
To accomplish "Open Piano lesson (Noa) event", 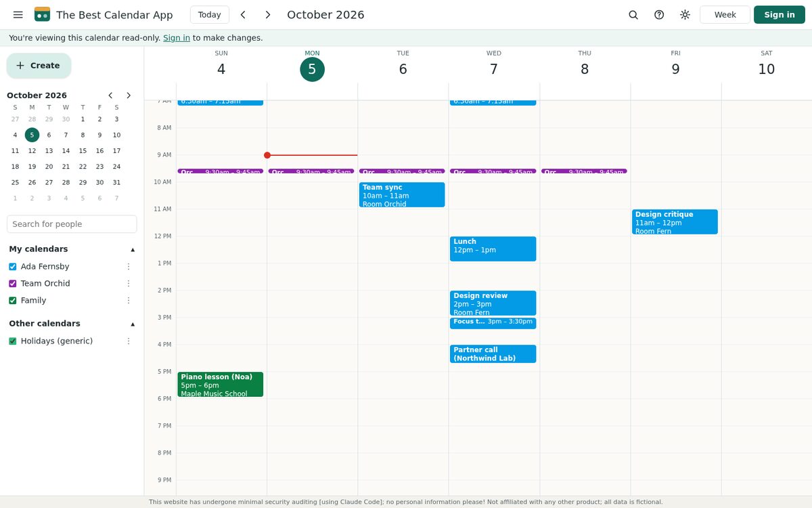I will coord(221,385).
